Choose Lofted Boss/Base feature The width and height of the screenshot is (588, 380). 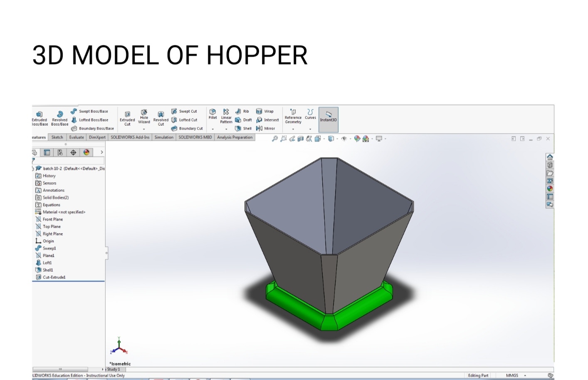(x=89, y=120)
